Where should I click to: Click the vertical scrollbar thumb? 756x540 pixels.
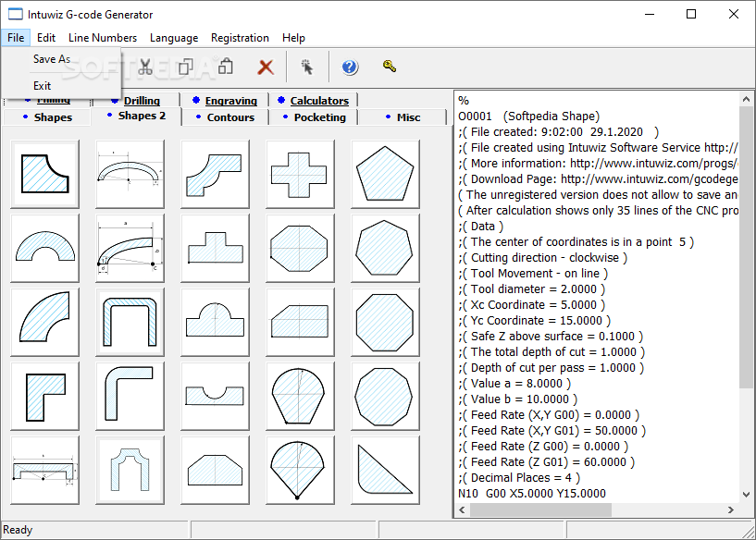tap(746, 247)
